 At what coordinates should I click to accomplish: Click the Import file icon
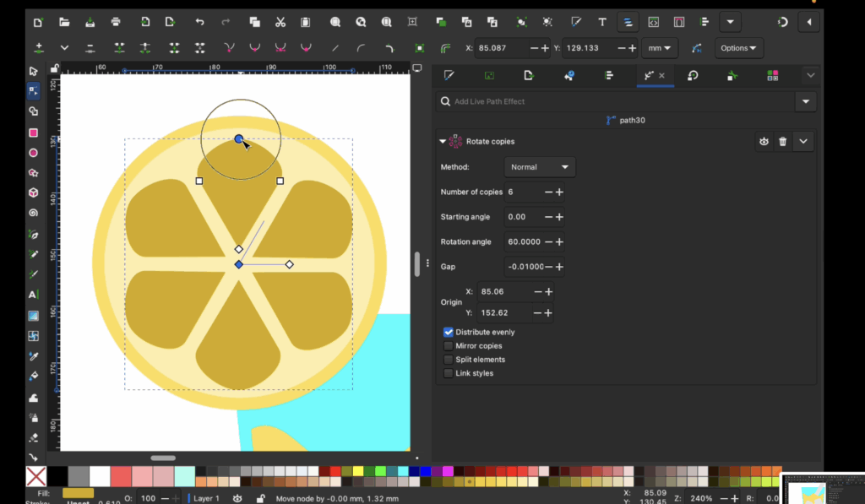coord(145,22)
